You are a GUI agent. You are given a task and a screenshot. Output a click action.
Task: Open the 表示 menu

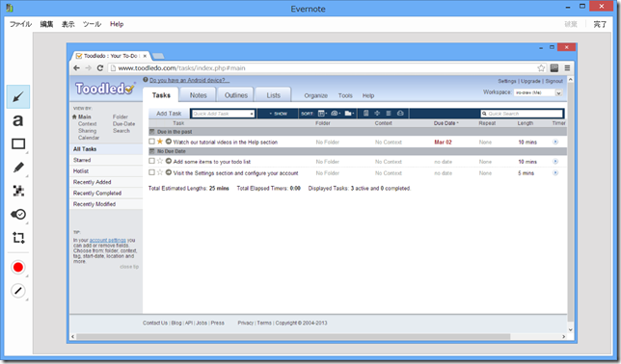point(68,24)
